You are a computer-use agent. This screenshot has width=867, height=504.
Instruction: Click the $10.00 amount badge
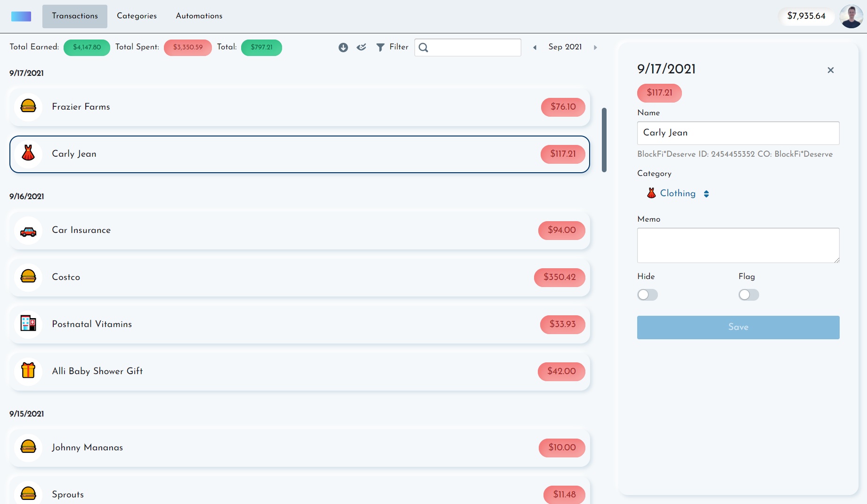pos(562,448)
